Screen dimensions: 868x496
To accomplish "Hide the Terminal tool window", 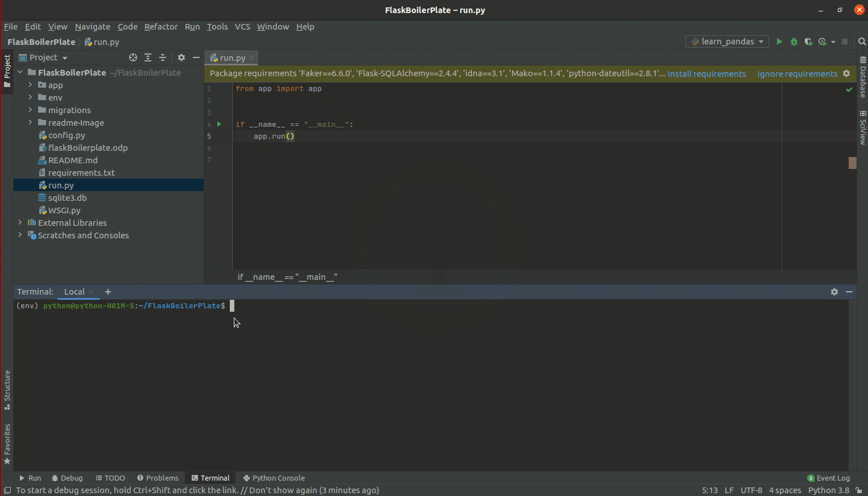I will (849, 292).
